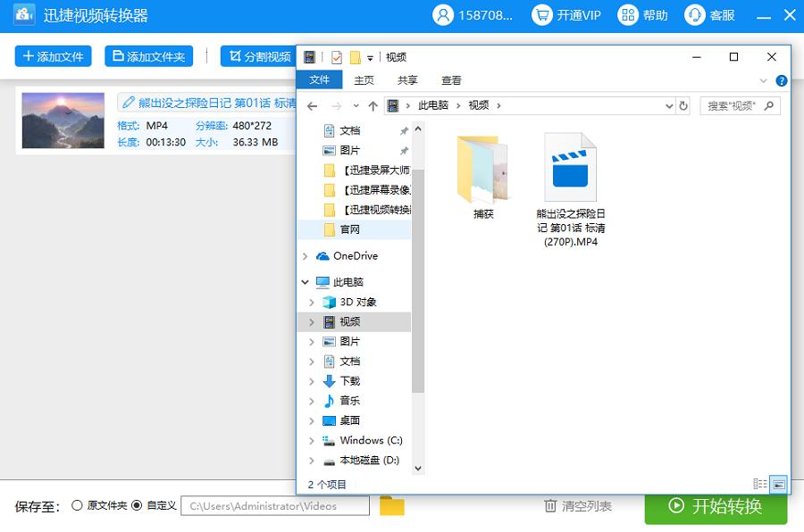Click the save path input field
Image resolution: width=804 pixels, height=532 pixels.
click(275, 506)
